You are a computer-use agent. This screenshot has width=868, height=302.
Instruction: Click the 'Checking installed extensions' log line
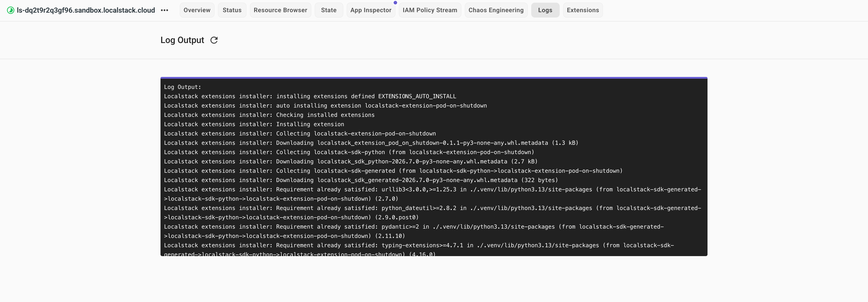(269, 115)
